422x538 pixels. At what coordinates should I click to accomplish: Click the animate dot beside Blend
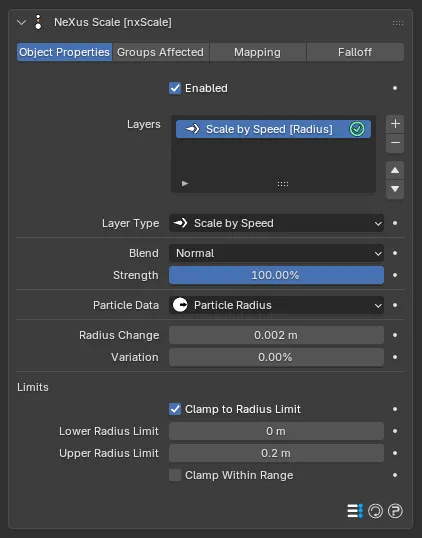[x=395, y=253]
